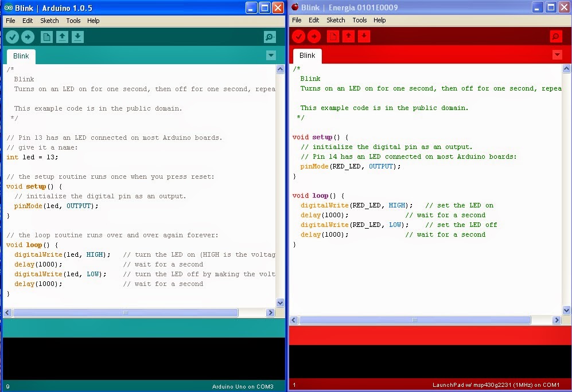This screenshot has height=392, width=572.
Task: Click scroll up arrow in Arduino editor
Action: coord(280,69)
